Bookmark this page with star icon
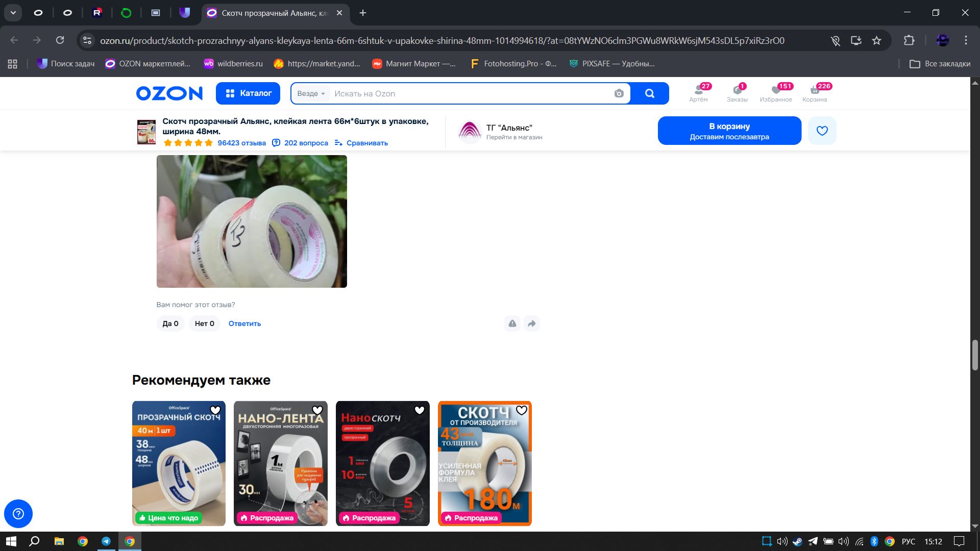 pyautogui.click(x=876, y=40)
